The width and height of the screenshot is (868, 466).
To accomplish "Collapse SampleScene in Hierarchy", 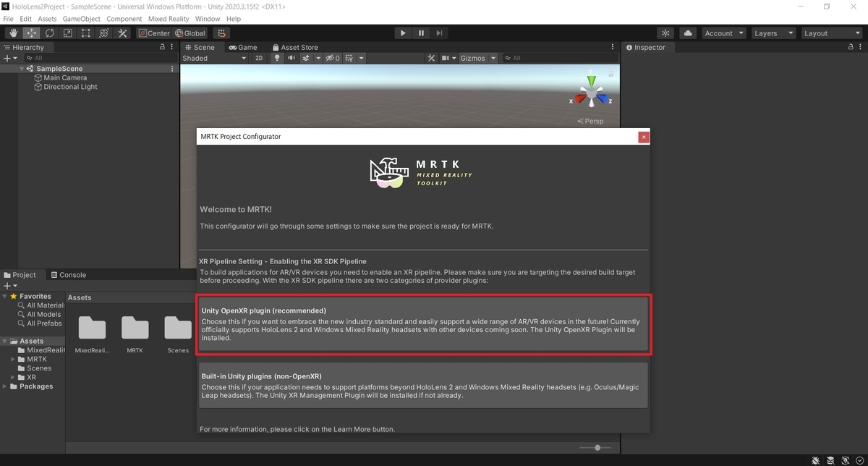I will click(x=22, y=69).
